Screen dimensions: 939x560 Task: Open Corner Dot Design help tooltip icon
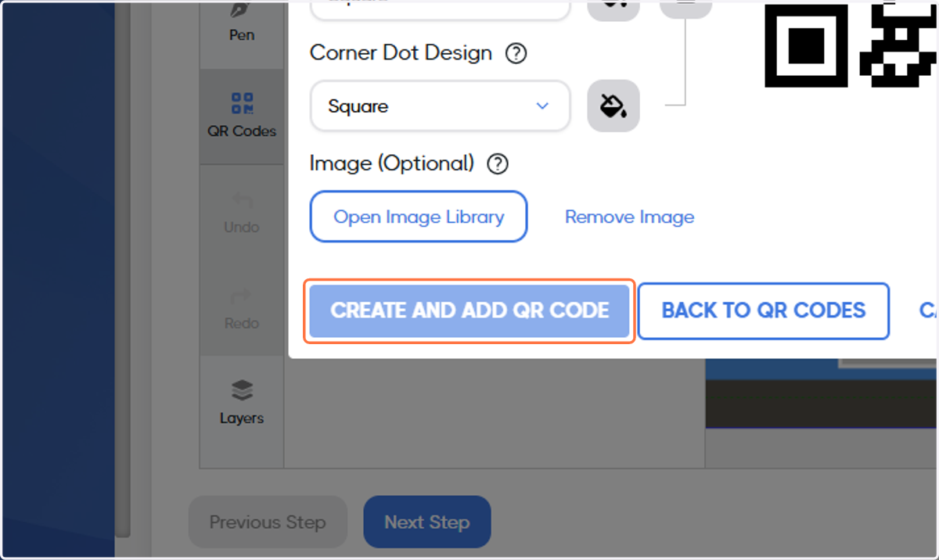coord(516,54)
